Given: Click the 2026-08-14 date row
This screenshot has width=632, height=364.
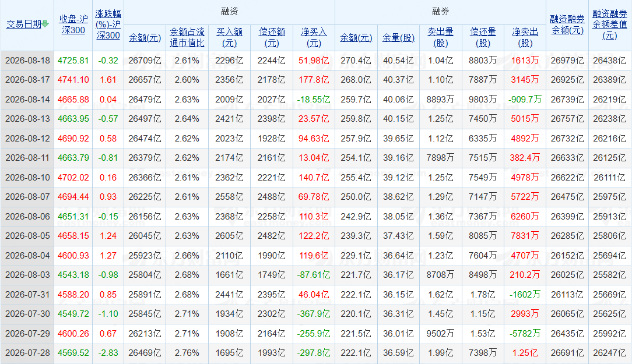Looking at the screenshot, I should click(27, 100).
